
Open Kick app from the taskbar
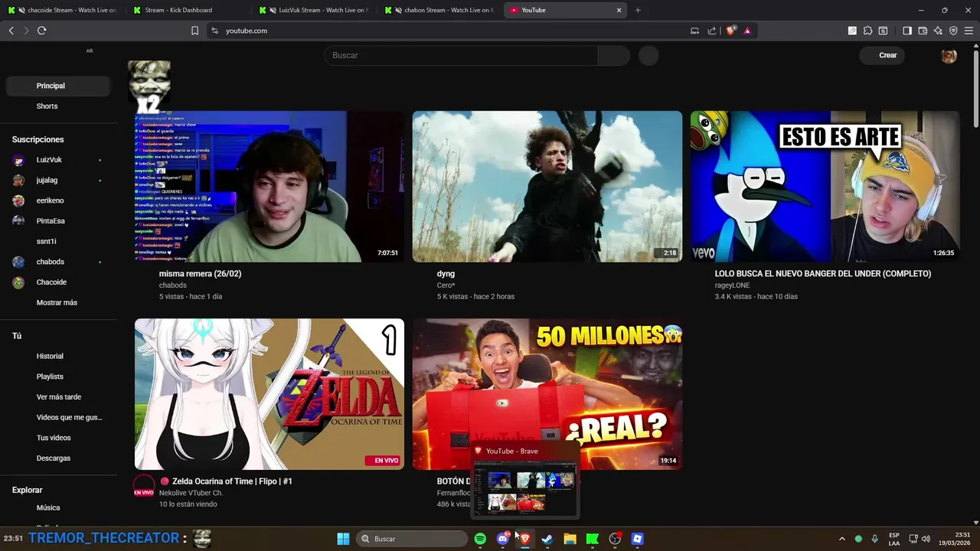(593, 539)
